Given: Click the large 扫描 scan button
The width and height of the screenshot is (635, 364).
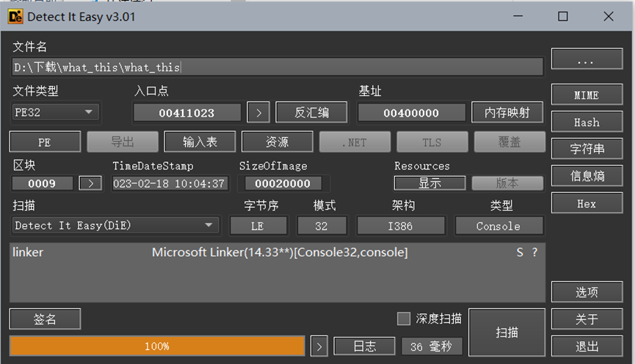Looking at the screenshot, I should click(x=507, y=332).
